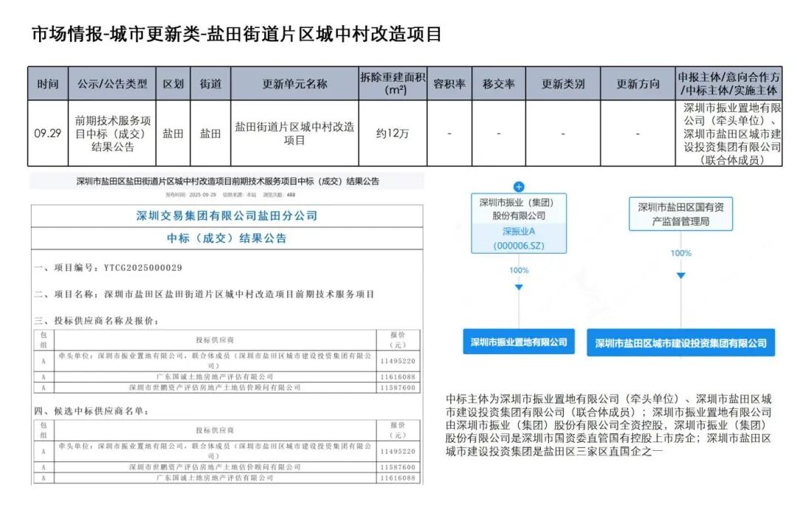Click the 时间 column header
This screenshot has width=797, height=532.
[x=48, y=84]
